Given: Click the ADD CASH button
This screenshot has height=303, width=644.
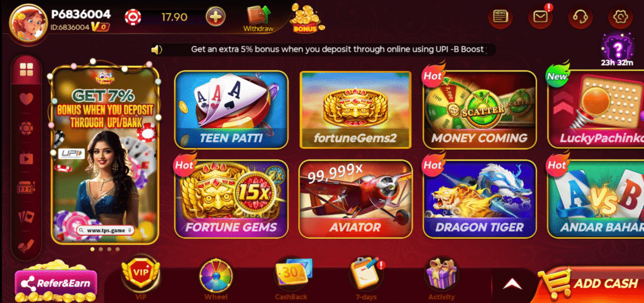Looking at the screenshot, I should point(591,285).
